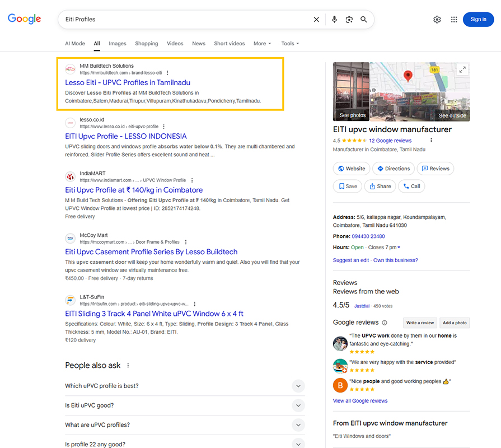The height and width of the screenshot is (448, 501).
Task: Open Google Lens image search icon
Action: [x=349, y=20]
